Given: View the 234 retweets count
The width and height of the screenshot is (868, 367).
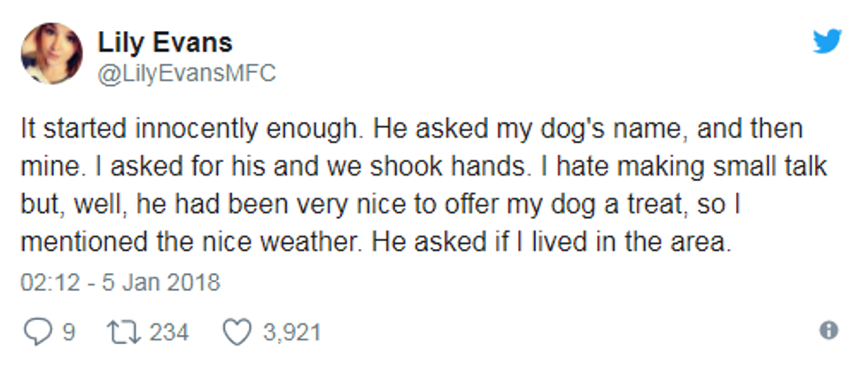Looking at the screenshot, I should [x=169, y=332].
